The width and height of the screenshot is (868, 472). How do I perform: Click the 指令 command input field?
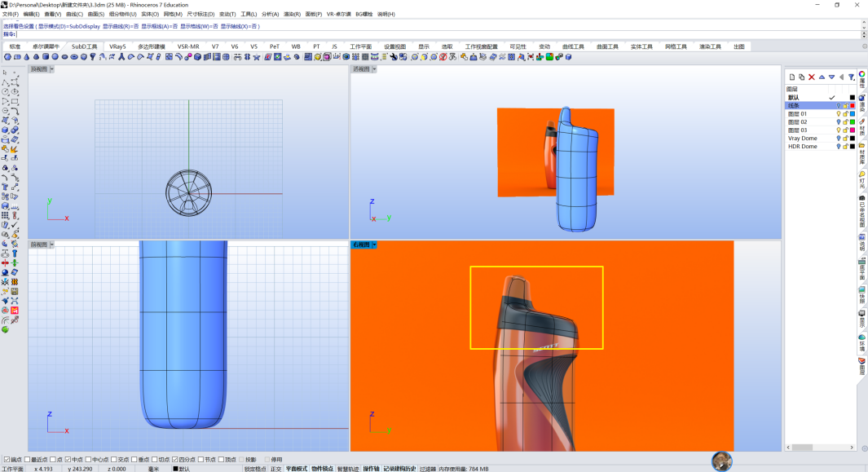coord(438,34)
